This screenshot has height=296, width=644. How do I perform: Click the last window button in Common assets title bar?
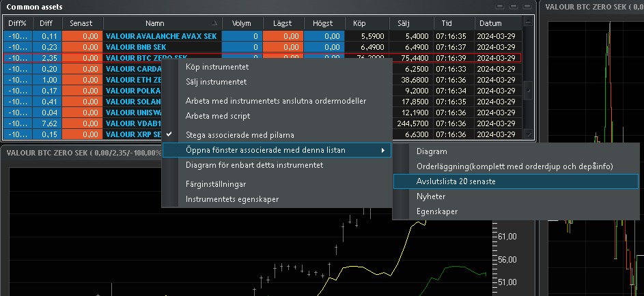(527, 7)
